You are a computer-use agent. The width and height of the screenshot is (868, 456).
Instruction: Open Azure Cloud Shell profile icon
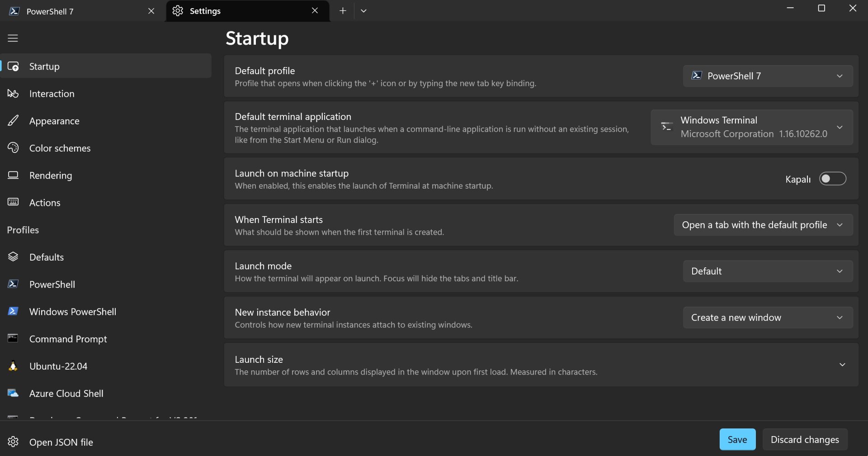[13, 393]
